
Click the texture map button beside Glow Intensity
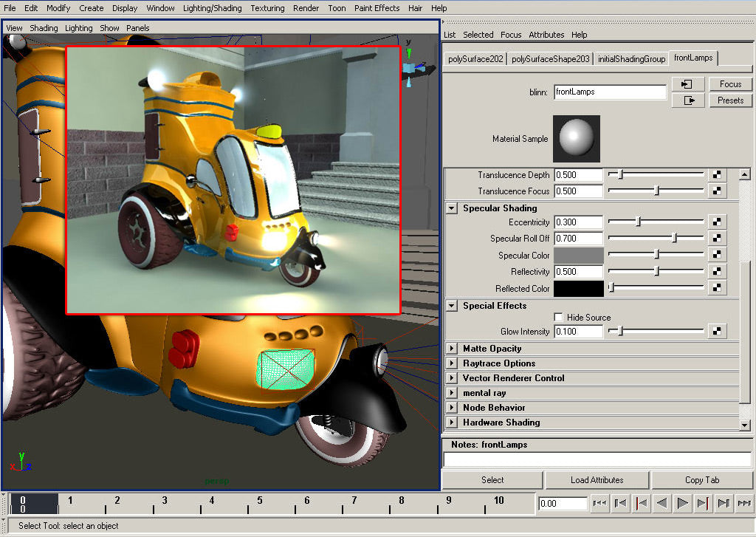coord(716,332)
